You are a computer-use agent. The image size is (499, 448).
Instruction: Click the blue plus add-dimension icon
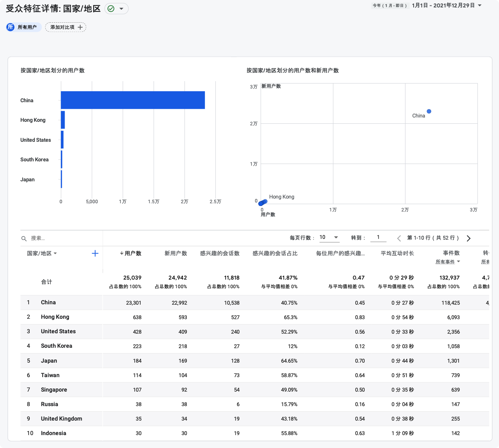pos(95,253)
